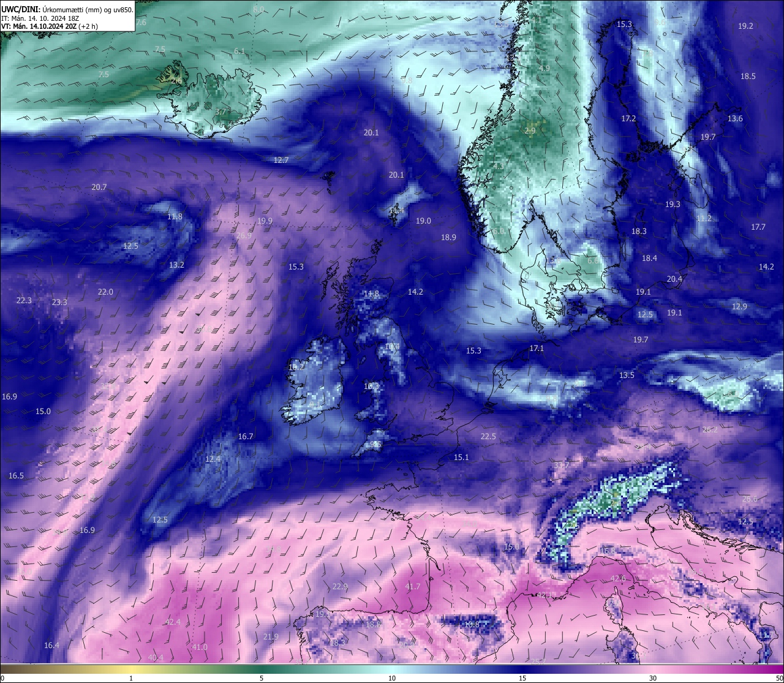Click the 13.6 value label
The image size is (784, 683).
(735, 118)
